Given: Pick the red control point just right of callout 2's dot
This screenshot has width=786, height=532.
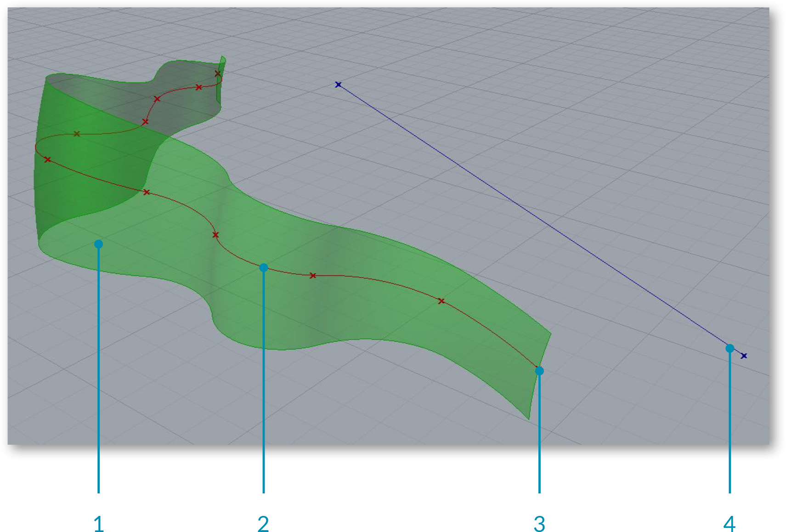Looking at the screenshot, I should 312,276.
